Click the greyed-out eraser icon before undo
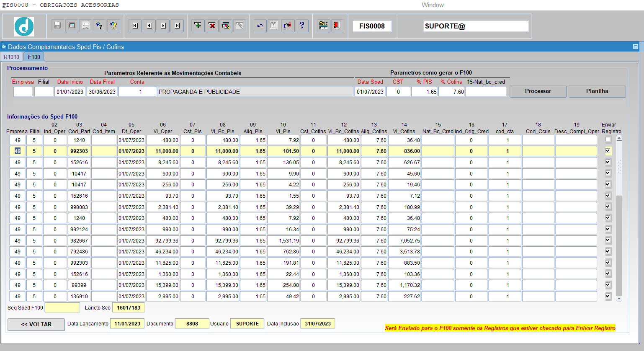 point(240,26)
